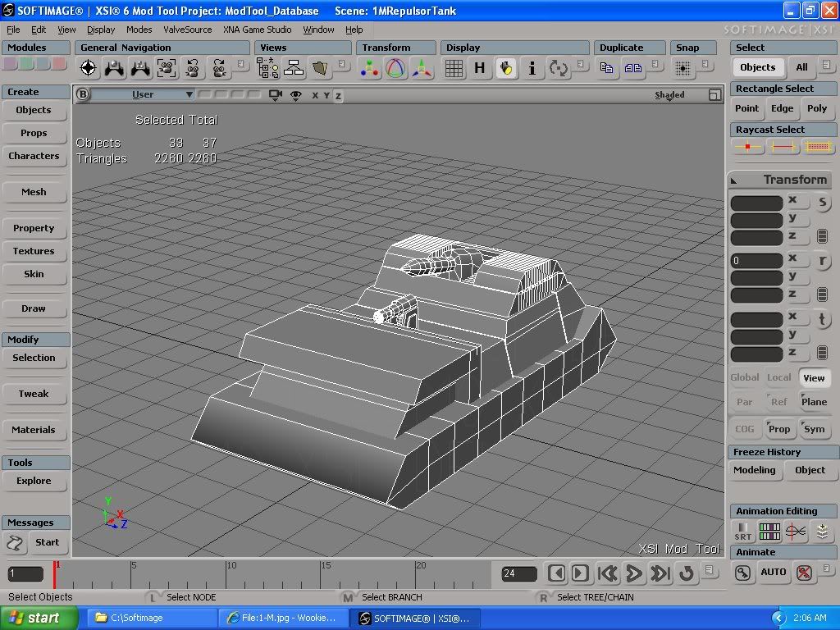
Task: Click the H hide/unhide display icon
Action: point(479,68)
